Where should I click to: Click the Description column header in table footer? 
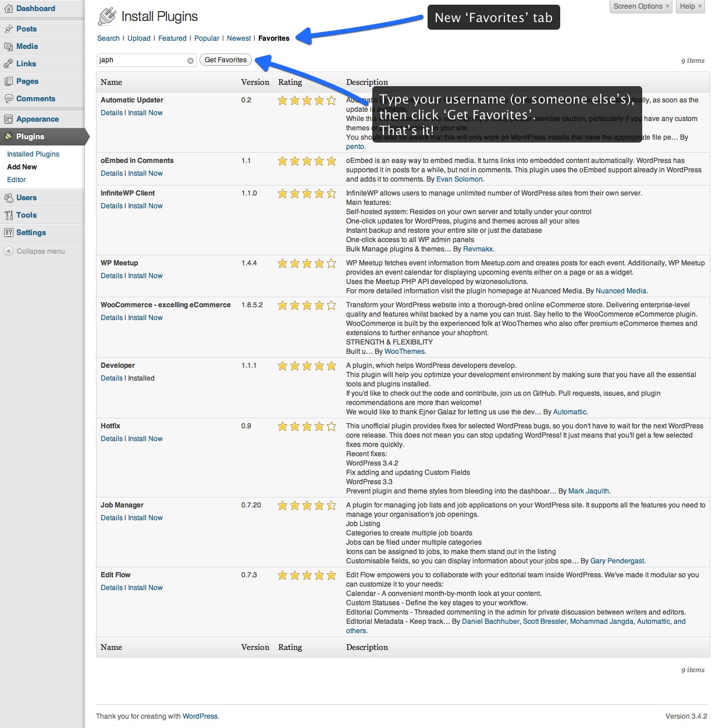(367, 647)
